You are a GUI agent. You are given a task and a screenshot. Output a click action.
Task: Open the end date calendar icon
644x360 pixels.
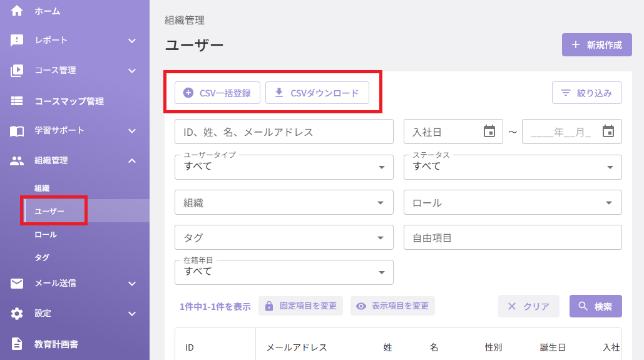[608, 131]
